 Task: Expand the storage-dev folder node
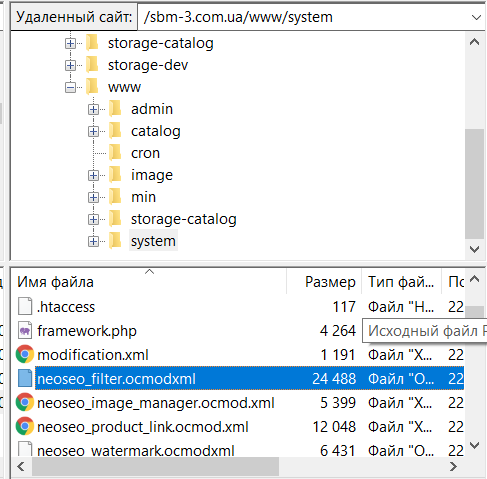coord(70,65)
